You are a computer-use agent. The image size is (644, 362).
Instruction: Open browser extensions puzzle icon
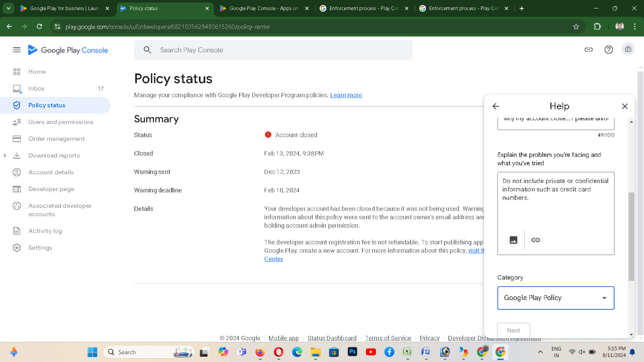597,27
